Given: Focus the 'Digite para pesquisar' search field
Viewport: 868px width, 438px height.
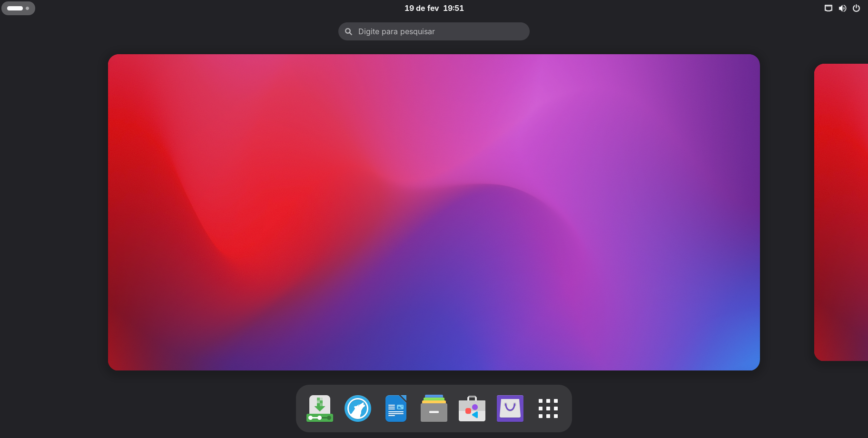Looking at the screenshot, I should tap(438, 31).
